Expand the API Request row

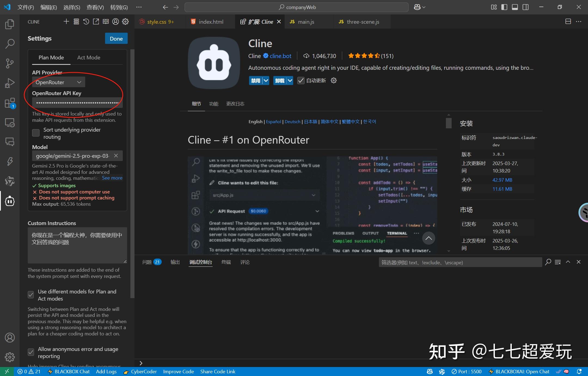(x=317, y=211)
